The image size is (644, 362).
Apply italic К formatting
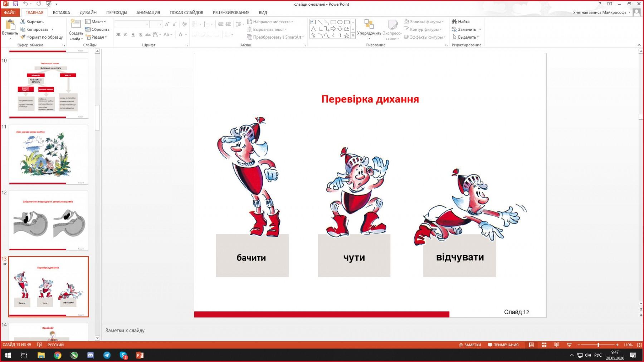[126, 35]
